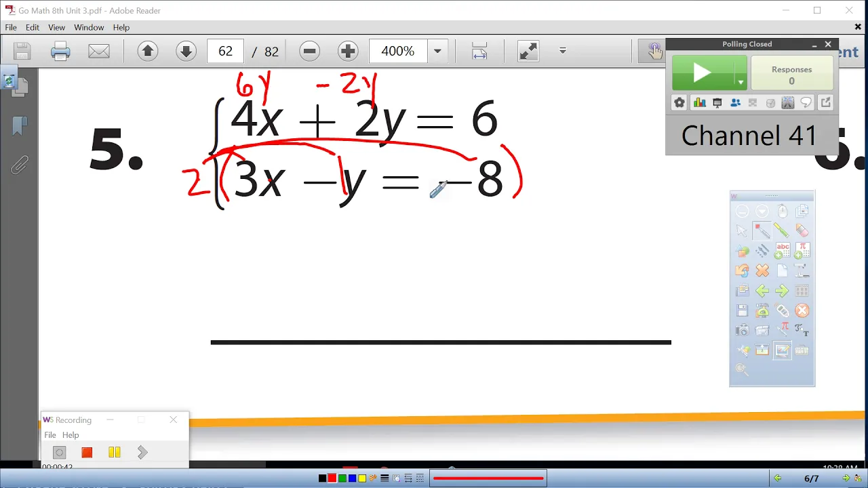Screen dimensions: 868x488
Task: Open polling settings gear icon
Action: (679, 103)
